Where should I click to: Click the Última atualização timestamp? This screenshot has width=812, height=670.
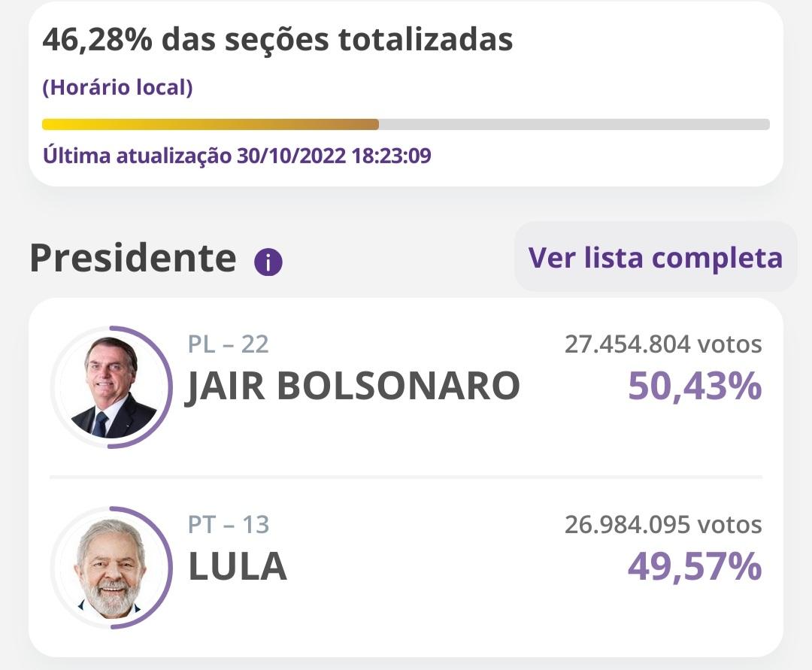tap(237, 156)
